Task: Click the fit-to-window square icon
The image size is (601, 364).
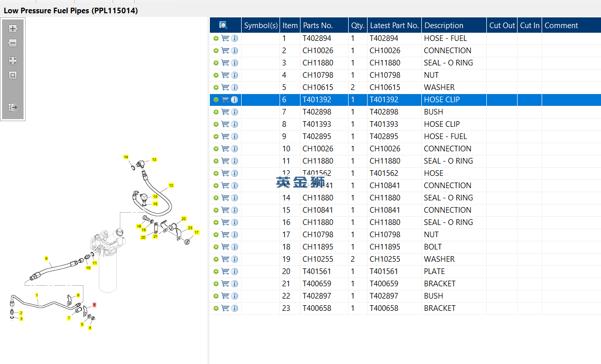Action: [13, 75]
